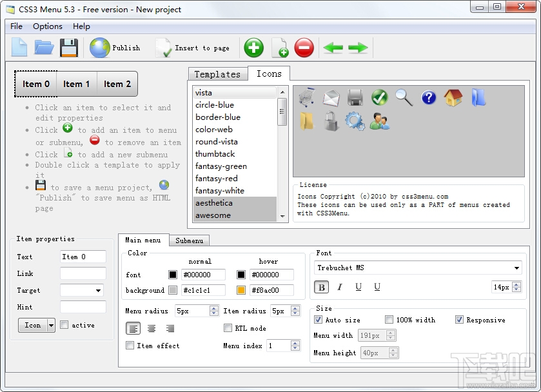Image resolution: width=541 pixels, height=392 pixels.
Task: Click the Icon button
Action: (32, 325)
